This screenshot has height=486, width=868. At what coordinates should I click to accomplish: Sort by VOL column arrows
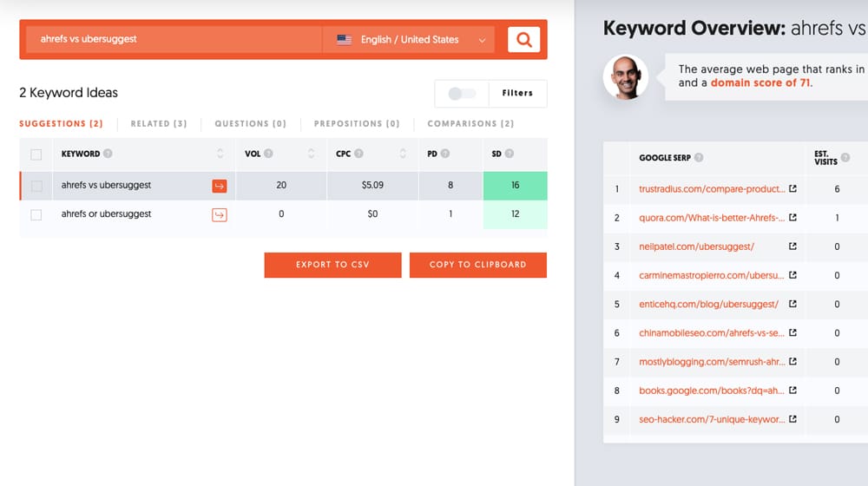[311, 154]
